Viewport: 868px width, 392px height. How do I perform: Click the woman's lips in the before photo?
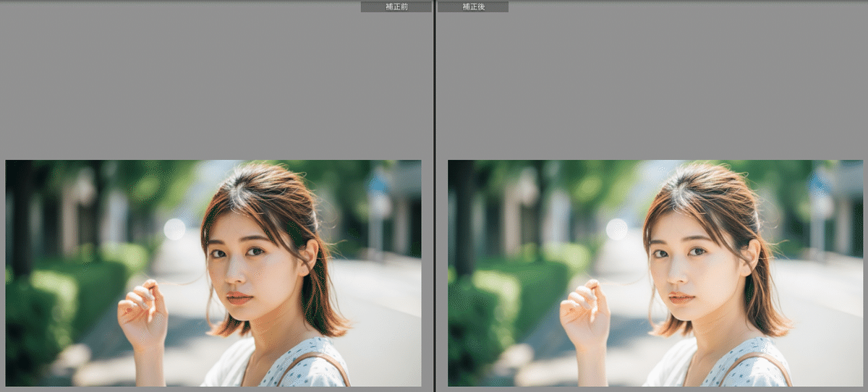click(x=239, y=297)
